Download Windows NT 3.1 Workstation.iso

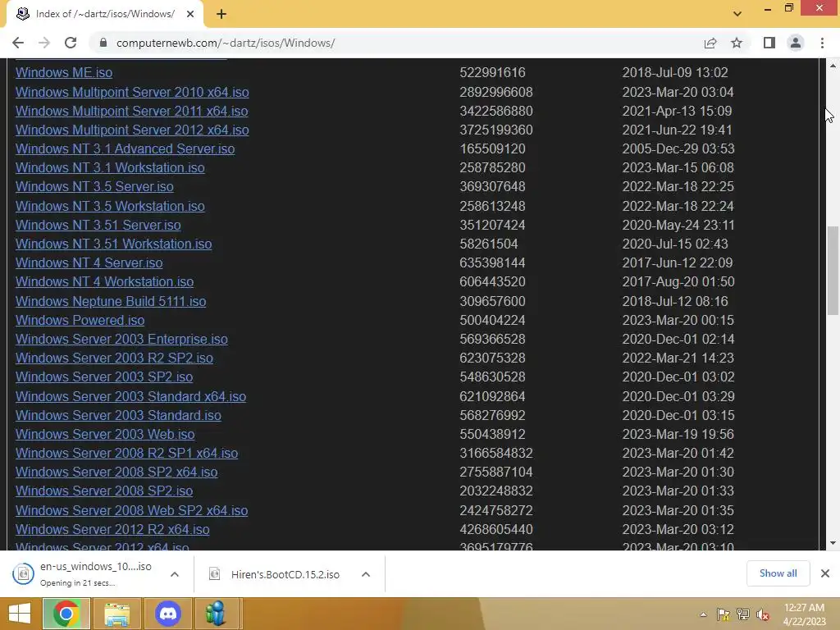pos(110,167)
